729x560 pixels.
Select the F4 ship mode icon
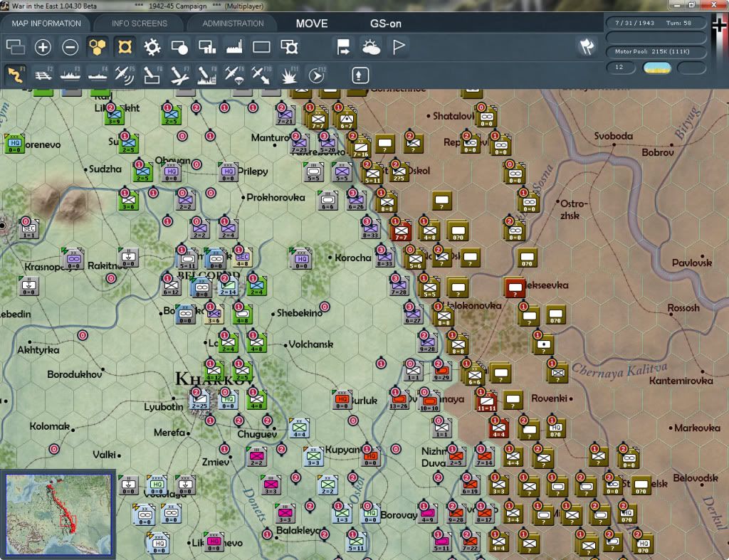tap(98, 75)
